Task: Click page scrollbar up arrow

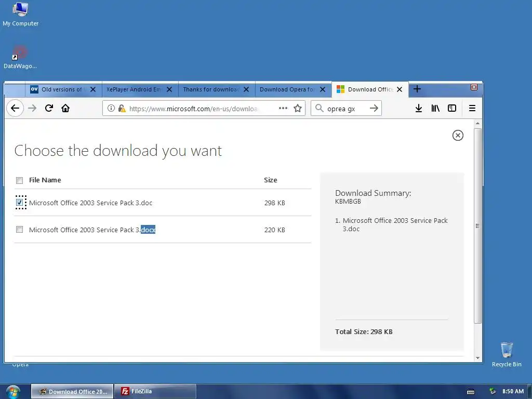Action: tap(478, 123)
